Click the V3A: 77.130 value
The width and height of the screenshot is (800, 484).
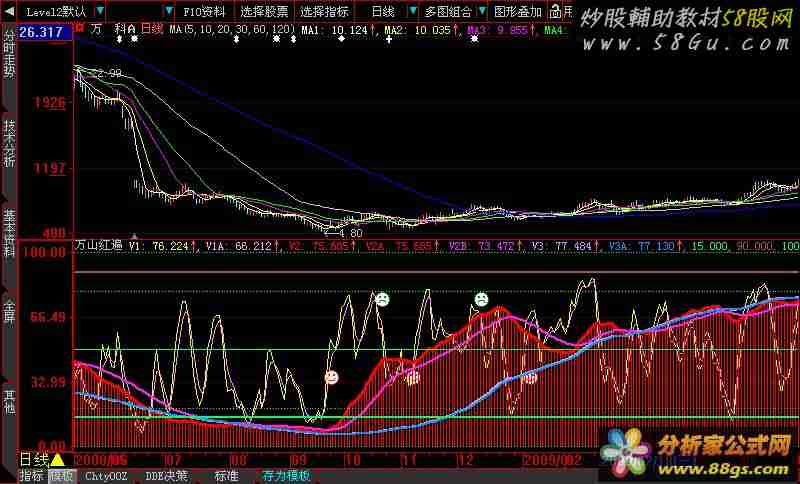tap(641, 246)
